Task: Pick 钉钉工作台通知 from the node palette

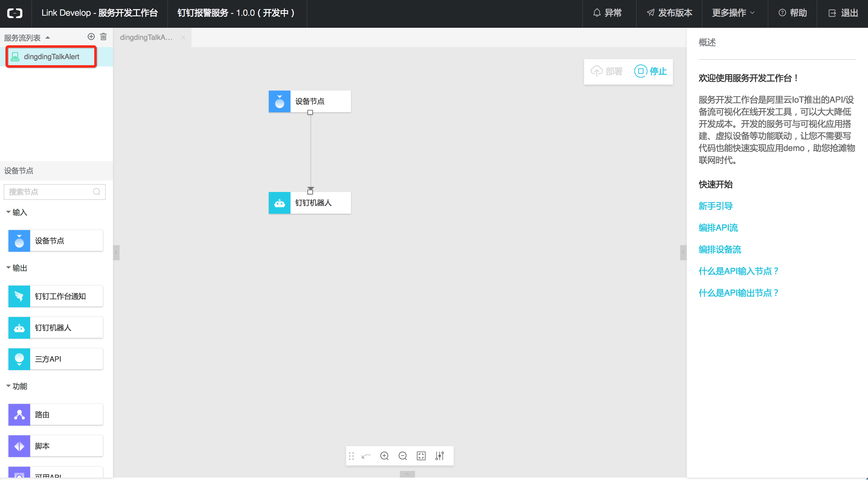Action: 56,296
